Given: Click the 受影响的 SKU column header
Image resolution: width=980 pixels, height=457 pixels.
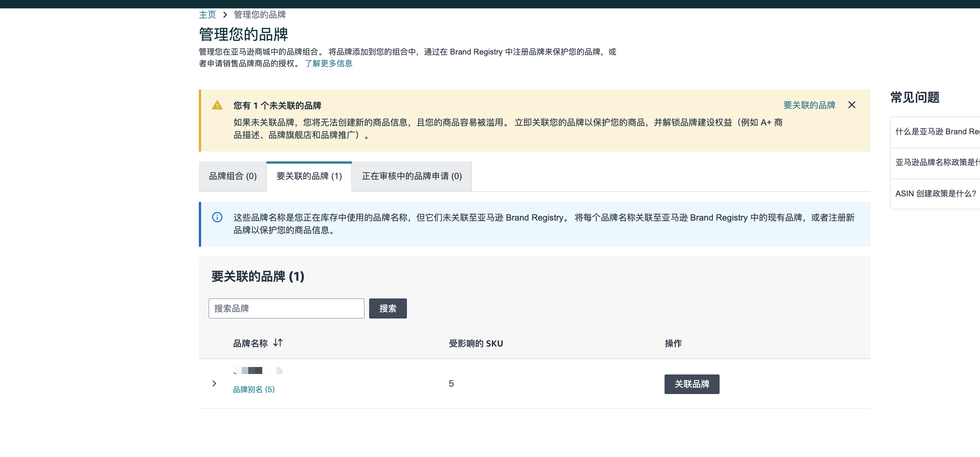Looking at the screenshot, I should pos(476,344).
